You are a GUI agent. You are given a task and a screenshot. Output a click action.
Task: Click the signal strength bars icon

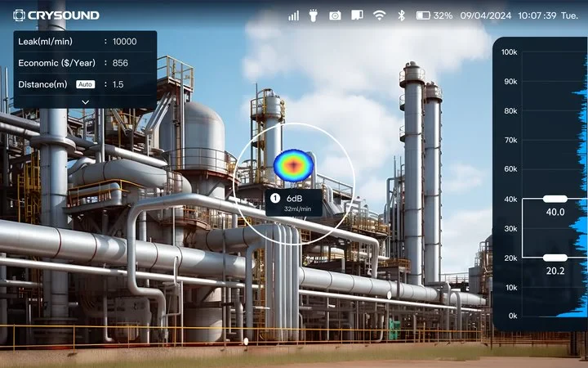click(293, 16)
